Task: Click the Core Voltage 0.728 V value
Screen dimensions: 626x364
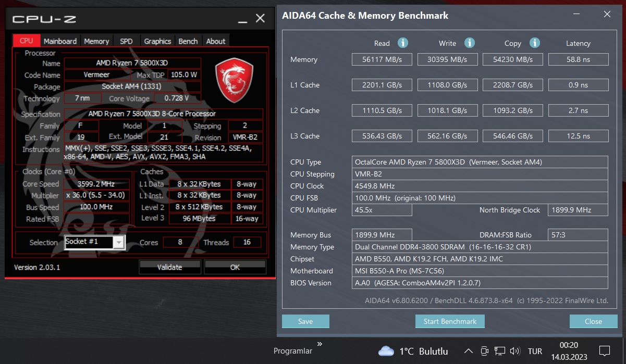Action: pyautogui.click(x=177, y=98)
